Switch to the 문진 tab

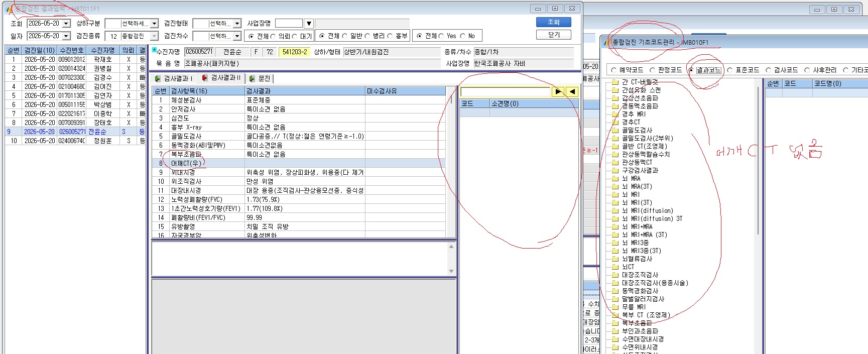tap(260, 78)
